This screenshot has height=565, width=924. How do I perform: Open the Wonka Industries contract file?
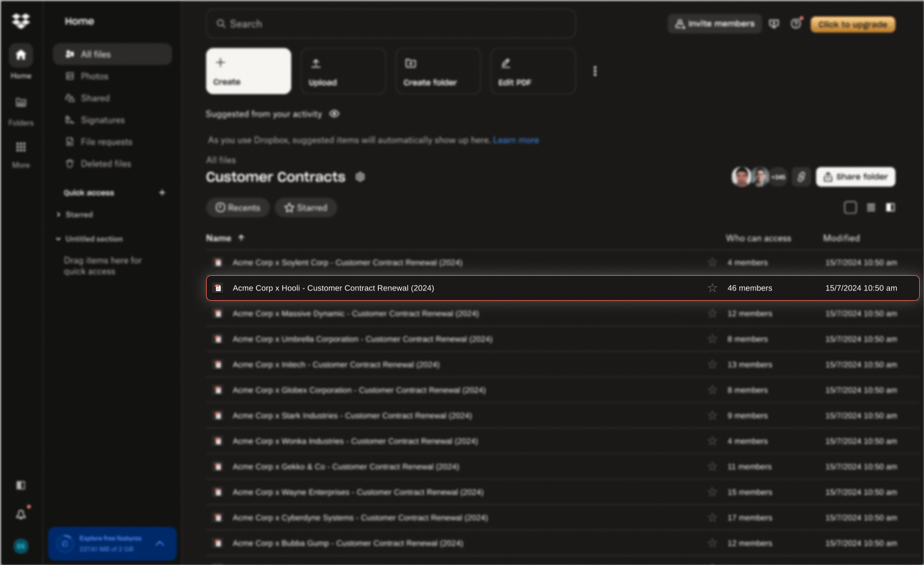[355, 441]
